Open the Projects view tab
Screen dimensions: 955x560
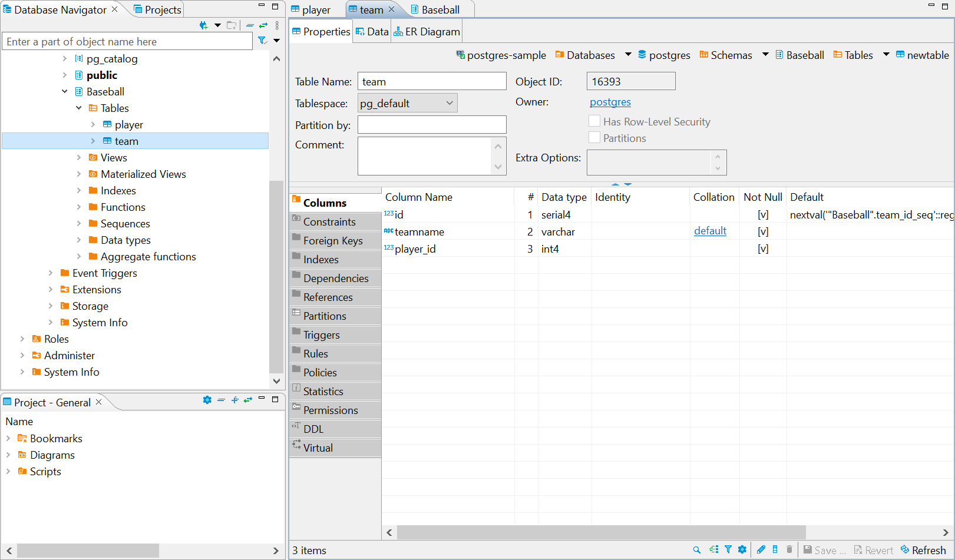point(157,9)
